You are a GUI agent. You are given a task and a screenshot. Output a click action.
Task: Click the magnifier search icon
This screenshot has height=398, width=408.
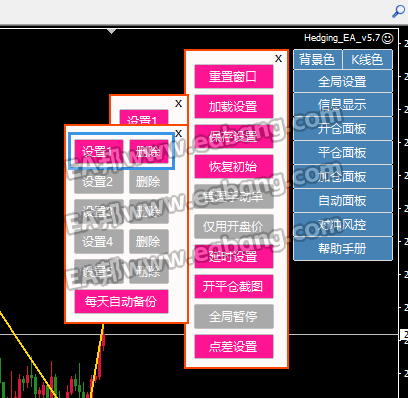click(x=398, y=11)
